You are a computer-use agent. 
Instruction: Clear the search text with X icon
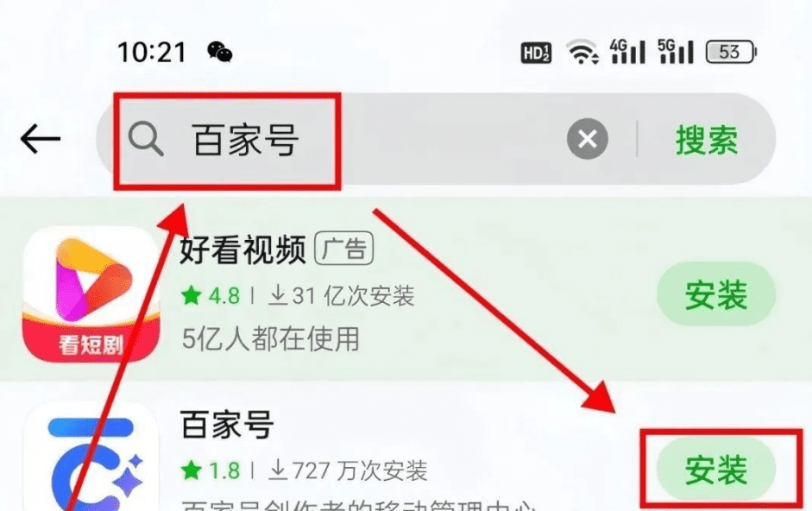coord(588,139)
